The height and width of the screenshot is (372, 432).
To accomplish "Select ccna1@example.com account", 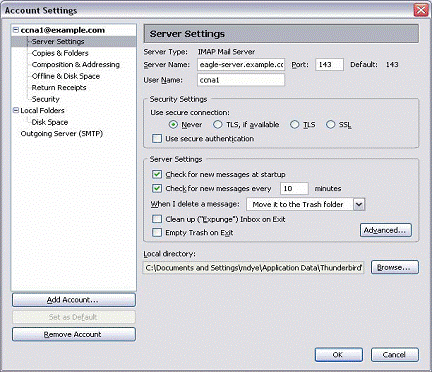I will [63, 30].
